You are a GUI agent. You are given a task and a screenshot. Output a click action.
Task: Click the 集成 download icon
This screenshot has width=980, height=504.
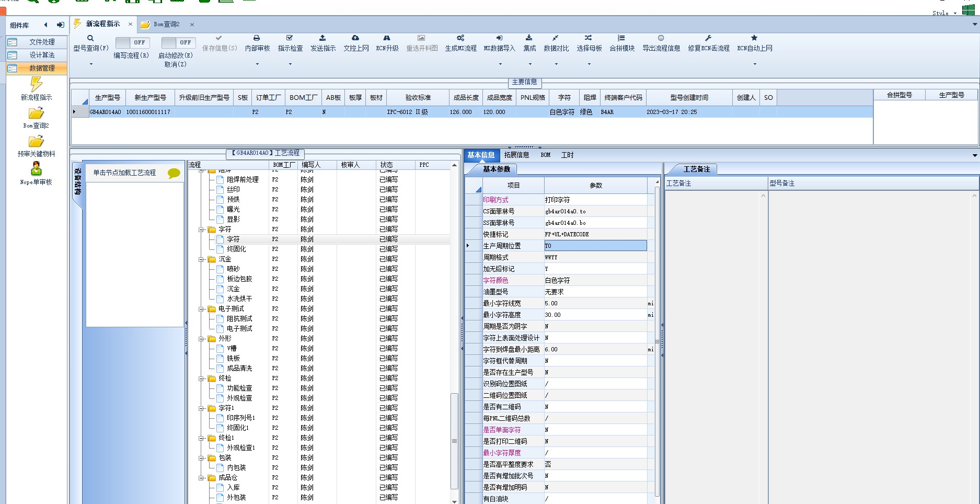pyautogui.click(x=529, y=38)
